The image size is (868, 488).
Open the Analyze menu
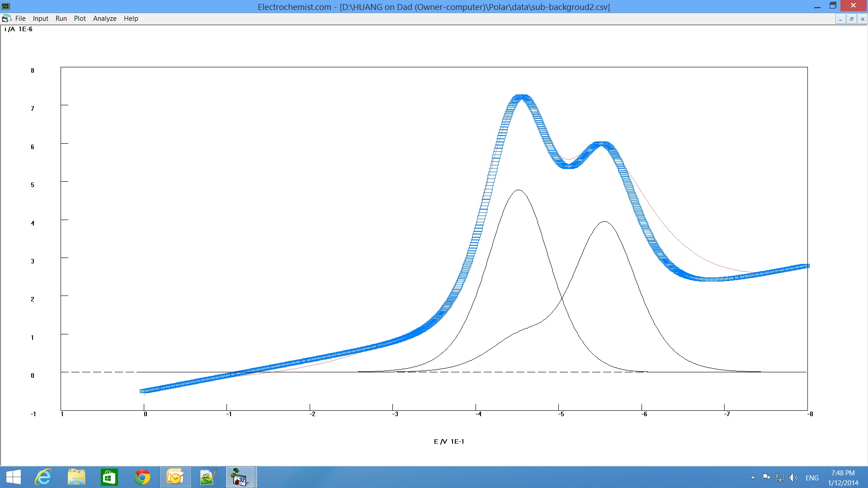click(x=104, y=19)
